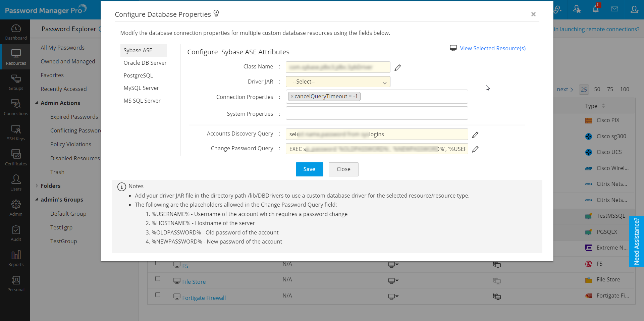Open the Dashboard sidebar icon

[16, 32]
